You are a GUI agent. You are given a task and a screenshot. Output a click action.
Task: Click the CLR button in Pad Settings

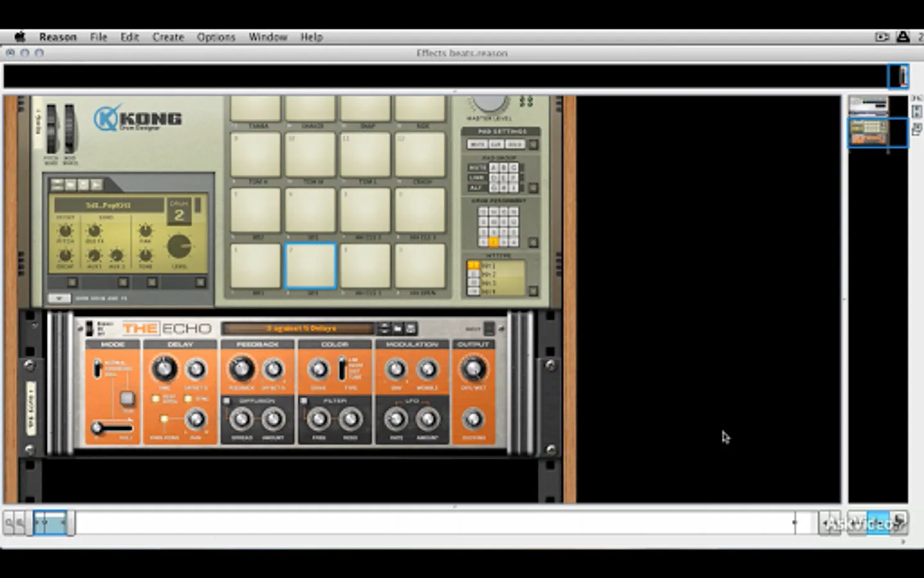[x=496, y=144]
